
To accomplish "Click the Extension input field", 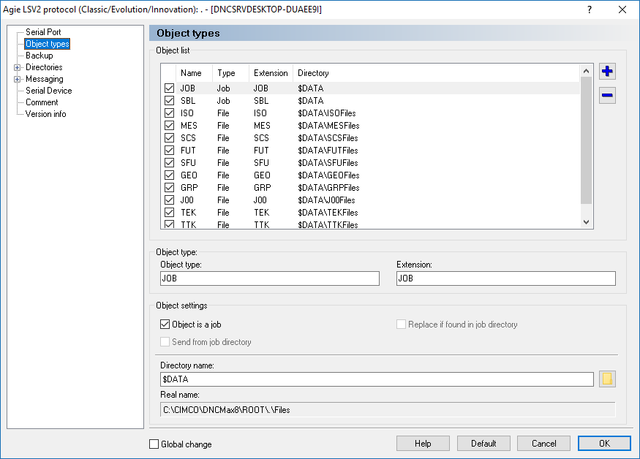I will tap(506, 278).
